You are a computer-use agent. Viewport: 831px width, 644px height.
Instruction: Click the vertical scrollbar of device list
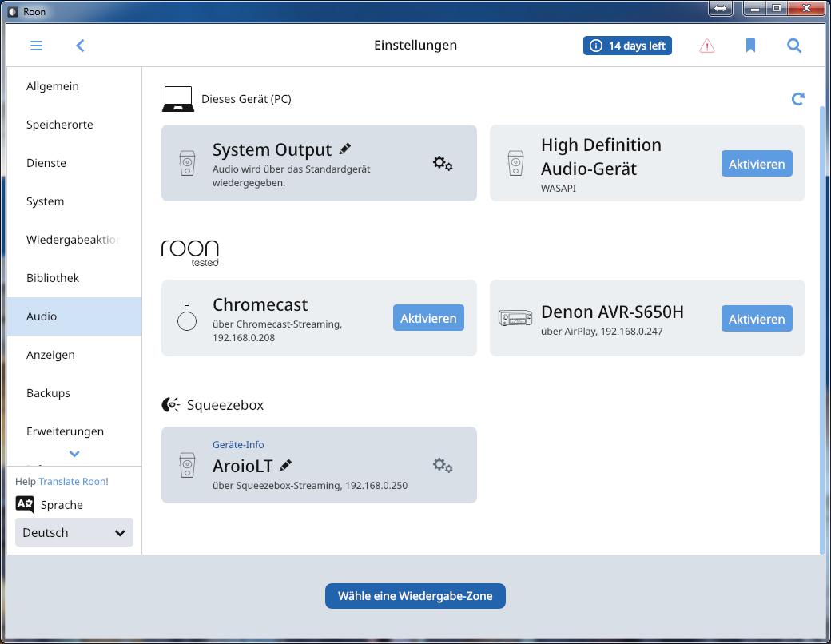pyautogui.click(x=822, y=328)
